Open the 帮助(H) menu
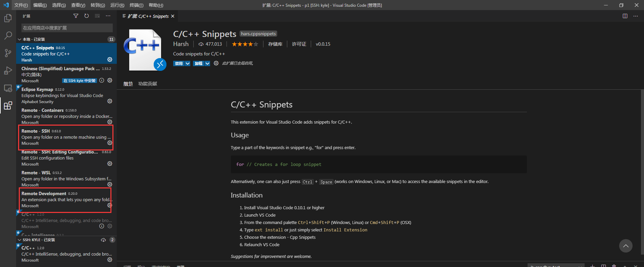Screen dimensions: 644x267 pyautogui.click(x=156, y=5)
